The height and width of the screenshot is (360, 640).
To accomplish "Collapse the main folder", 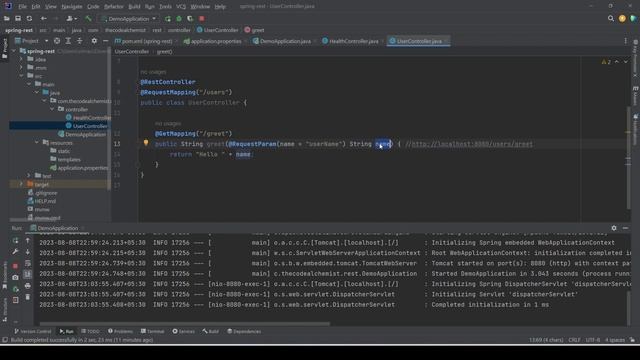I will pyautogui.click(x=29, y=84).
